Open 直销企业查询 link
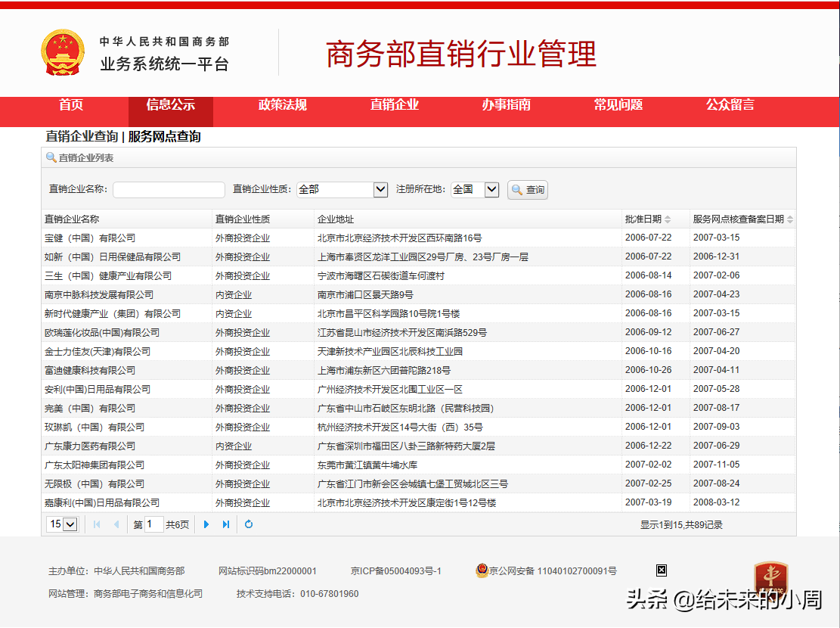 [x=82, y=137]
